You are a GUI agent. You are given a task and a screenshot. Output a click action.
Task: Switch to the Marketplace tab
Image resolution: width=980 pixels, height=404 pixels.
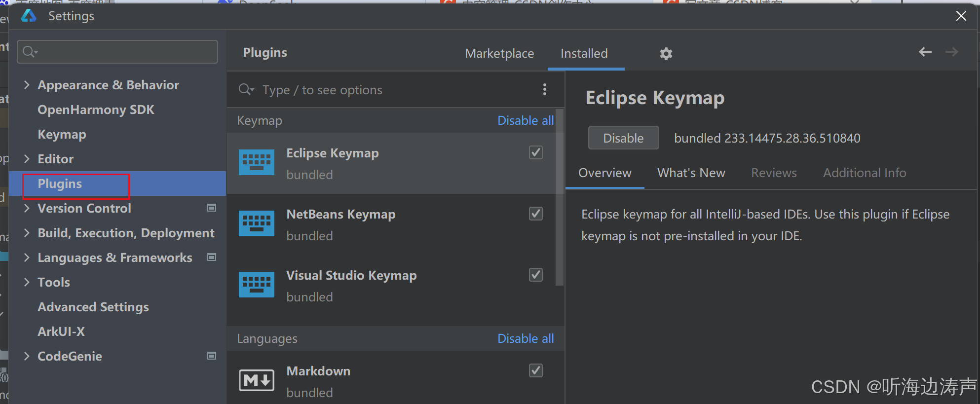499,53
